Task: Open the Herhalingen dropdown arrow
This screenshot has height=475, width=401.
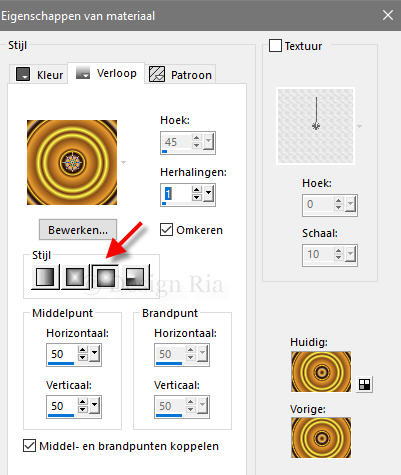Action: pos(209,193)
